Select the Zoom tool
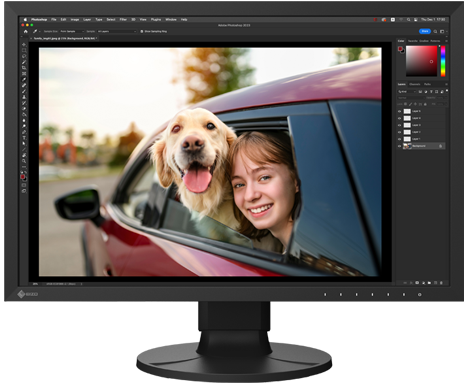 24,161
